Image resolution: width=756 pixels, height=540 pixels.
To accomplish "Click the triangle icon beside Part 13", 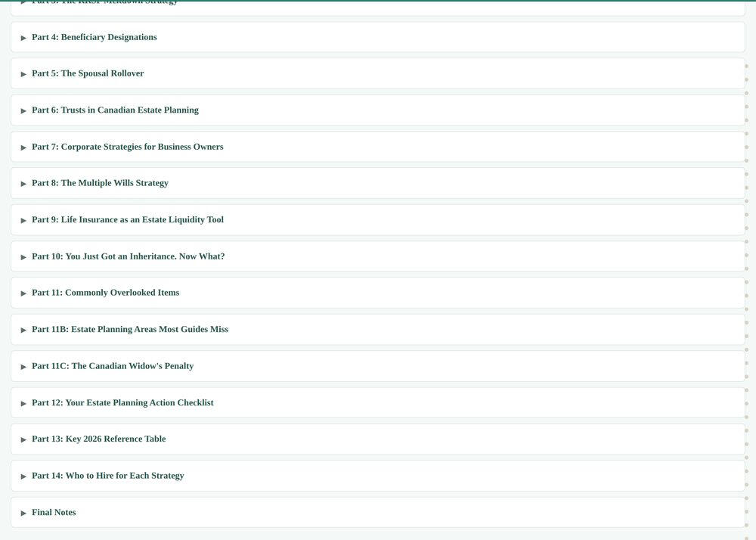I will (23, 439).
